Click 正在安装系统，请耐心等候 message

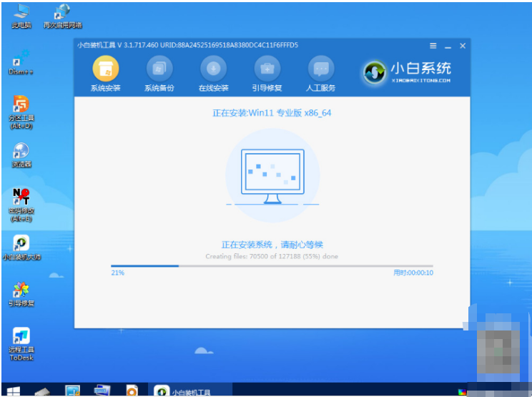click(x=272, y=245)
